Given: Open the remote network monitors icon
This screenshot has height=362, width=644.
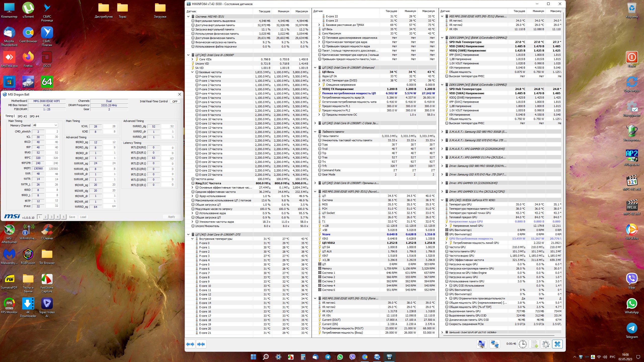Looking at the screenshot, I should click(x=494, y=344).
